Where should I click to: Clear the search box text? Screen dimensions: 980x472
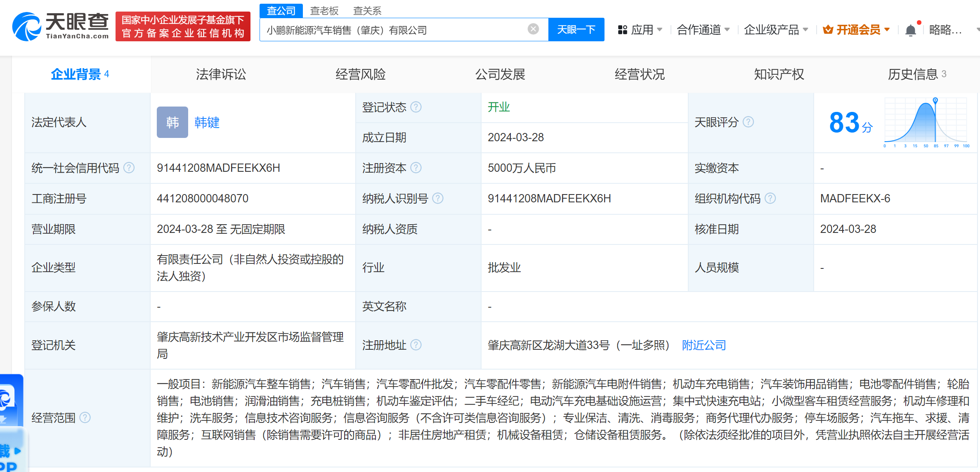pyautogui.click(x=533, y=29)
